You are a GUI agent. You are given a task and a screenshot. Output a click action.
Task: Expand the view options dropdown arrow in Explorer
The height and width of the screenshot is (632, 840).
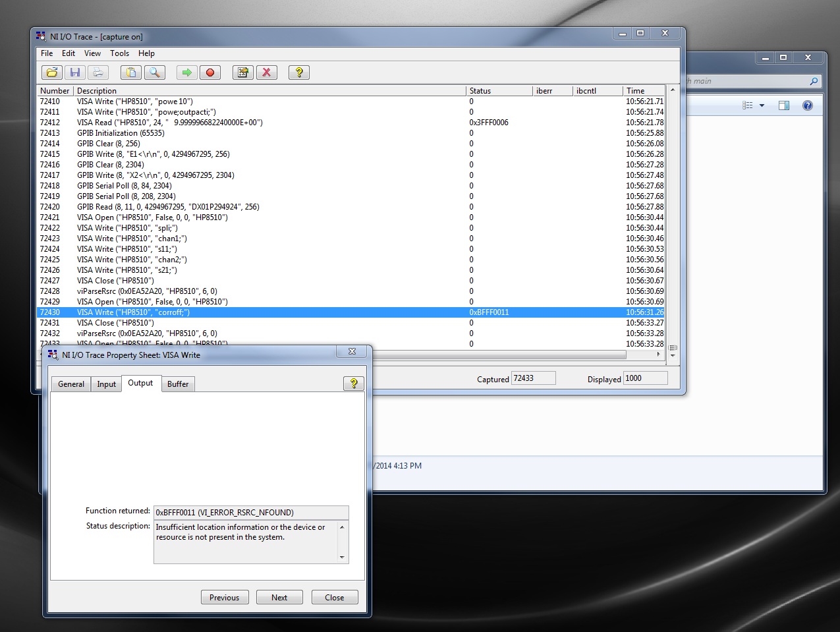762,105
